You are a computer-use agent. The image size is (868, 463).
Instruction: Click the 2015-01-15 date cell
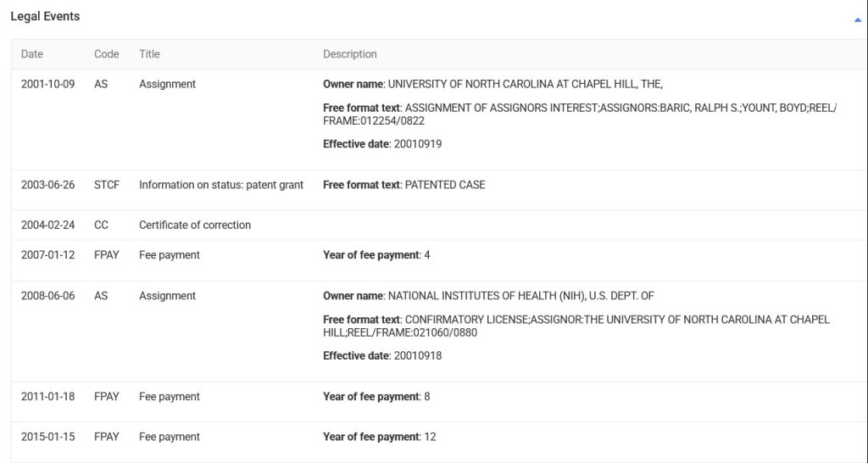pyautogui.click(x=47, y=438)
